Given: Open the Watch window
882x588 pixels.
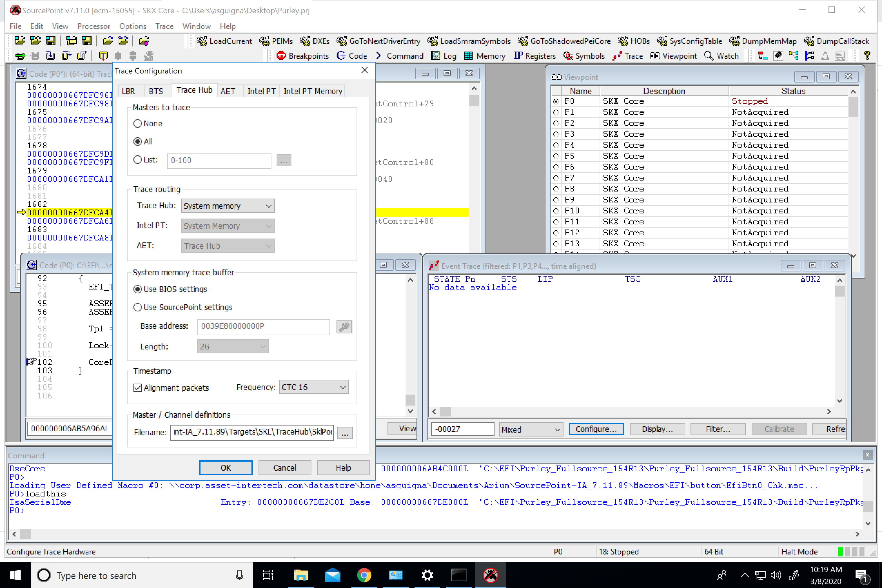Looking at the screenshot, I should (x=721, y=56).
